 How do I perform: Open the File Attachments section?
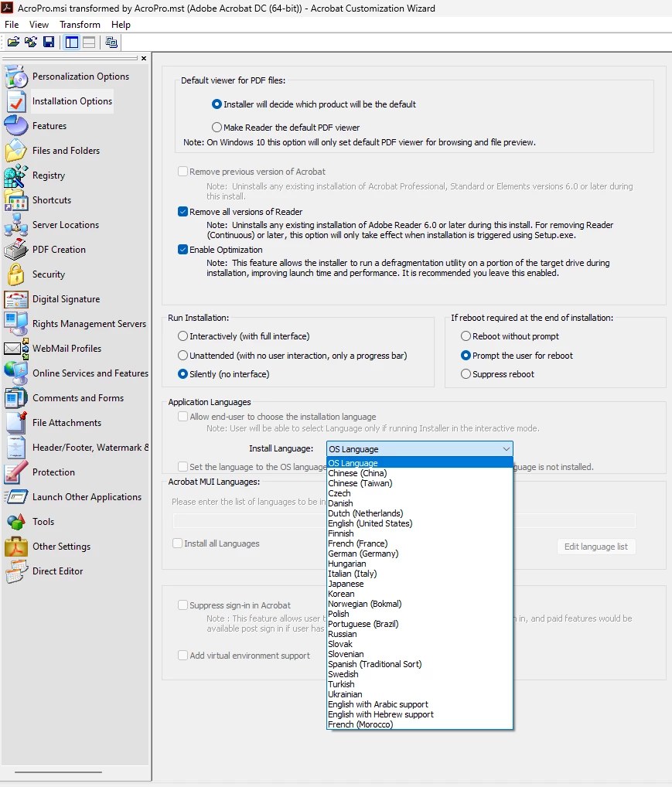click(67, 423)
